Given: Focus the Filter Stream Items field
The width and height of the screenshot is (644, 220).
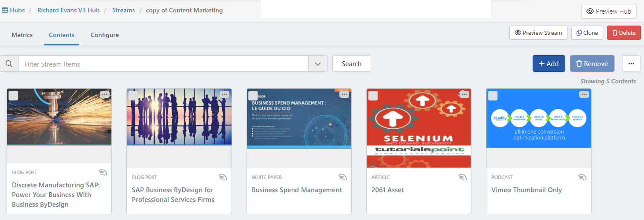Looking at the screenshot, I should pyautogui.click(x=163, y=64).
